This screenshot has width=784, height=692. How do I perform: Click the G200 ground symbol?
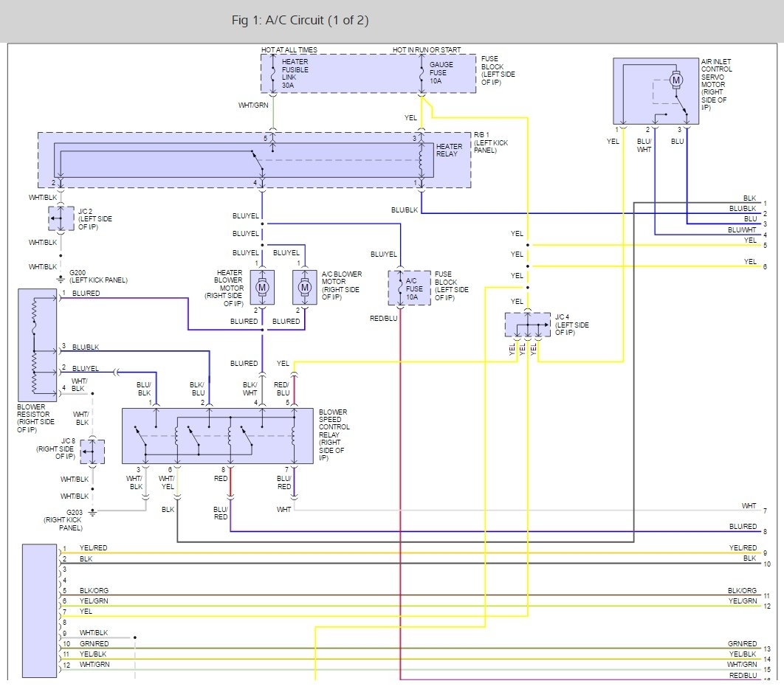[x=61, y=279]
